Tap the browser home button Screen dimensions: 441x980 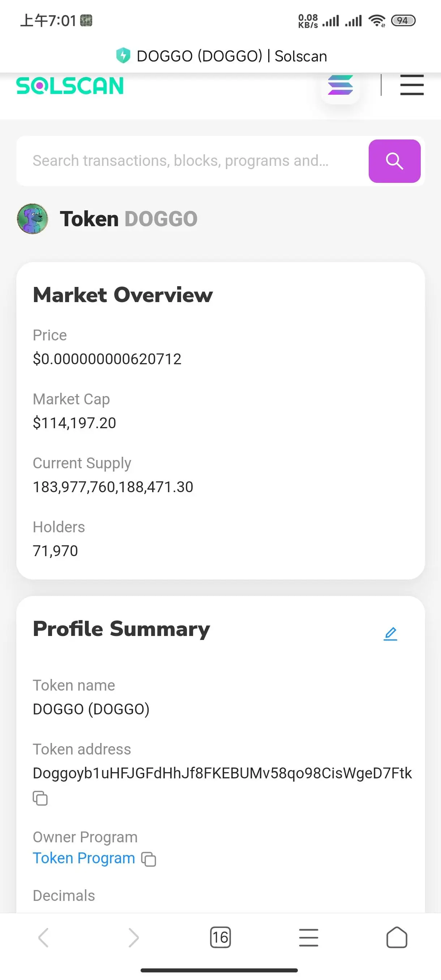click(397, 937)
